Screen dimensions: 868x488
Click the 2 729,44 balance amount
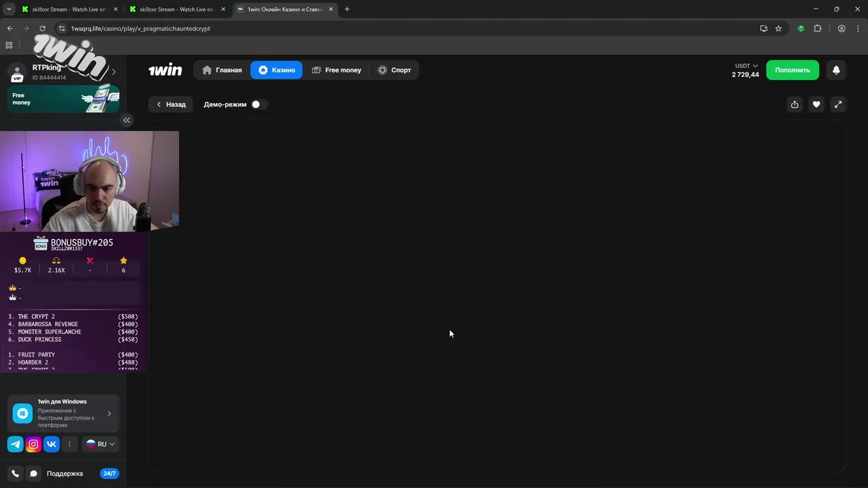[745, 75]
